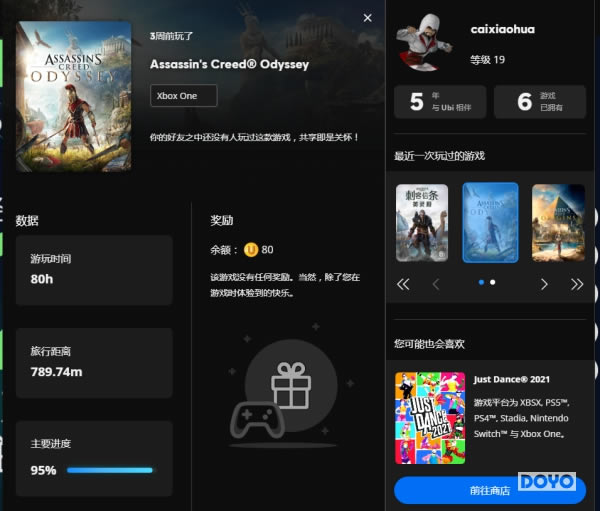Click the 余额 balance value 80

point(267,250)
